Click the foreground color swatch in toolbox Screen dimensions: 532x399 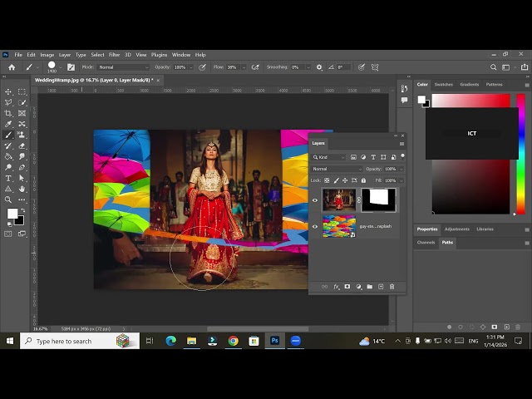tap(12, 214)
